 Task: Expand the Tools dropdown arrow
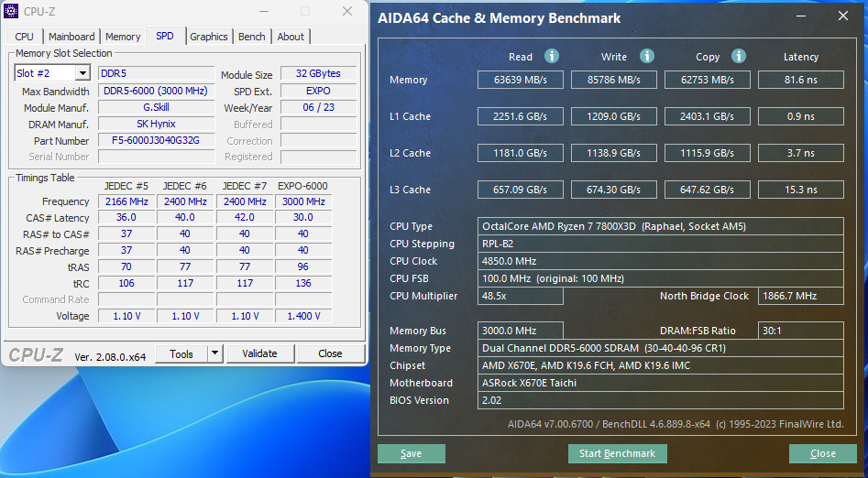click(x=214, y=353)
